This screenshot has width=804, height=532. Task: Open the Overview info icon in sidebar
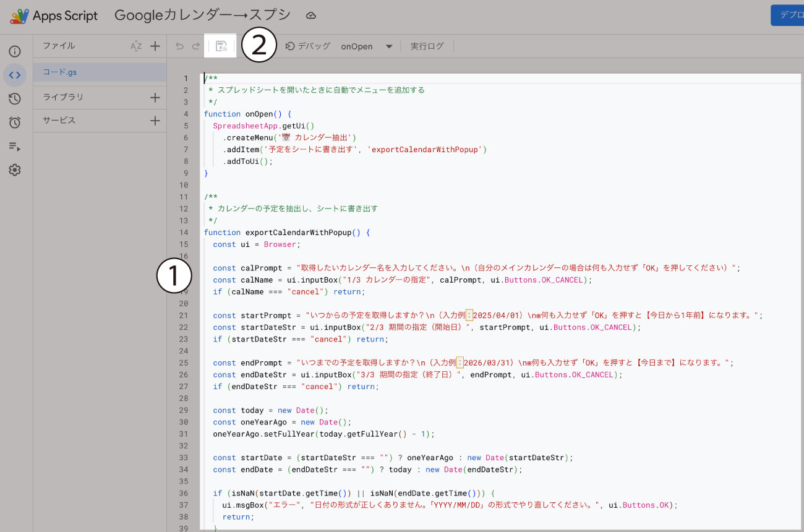tap(15, 51)
